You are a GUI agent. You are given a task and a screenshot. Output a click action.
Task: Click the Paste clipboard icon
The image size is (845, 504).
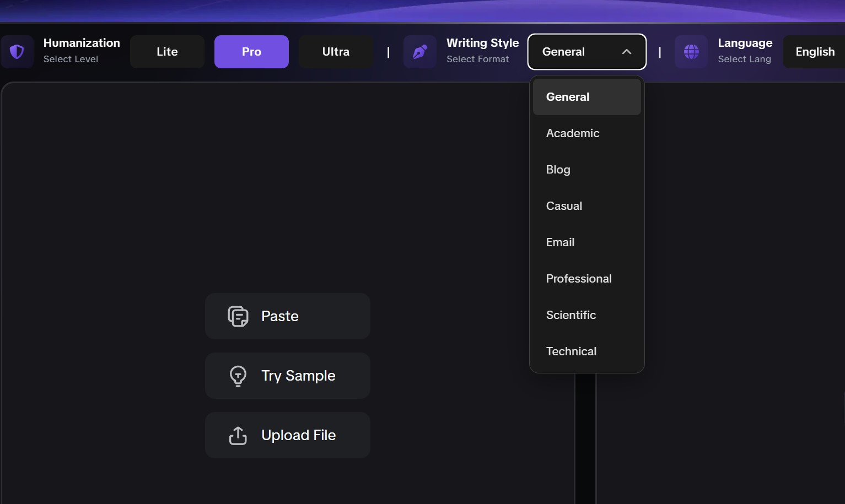click(238, 316)
